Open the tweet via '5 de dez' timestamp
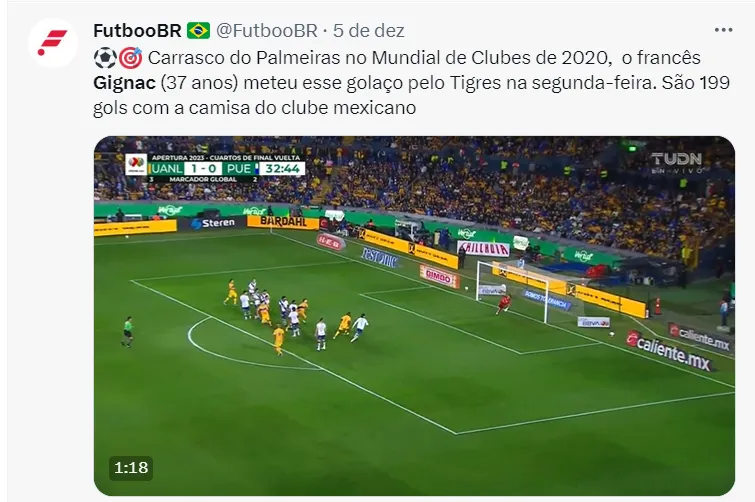This screenshot has width=755, height=502. point(369,31)
